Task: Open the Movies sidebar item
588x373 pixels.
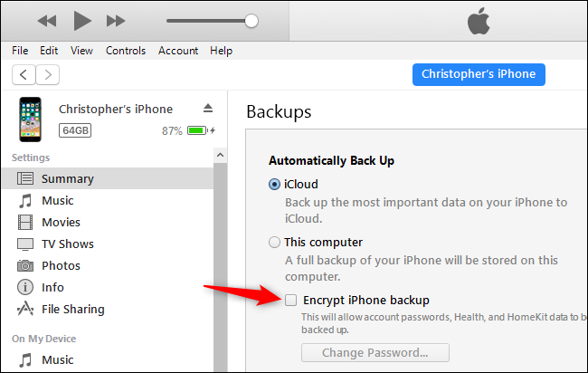Action: pyautogui.click(x=61, y=222)
